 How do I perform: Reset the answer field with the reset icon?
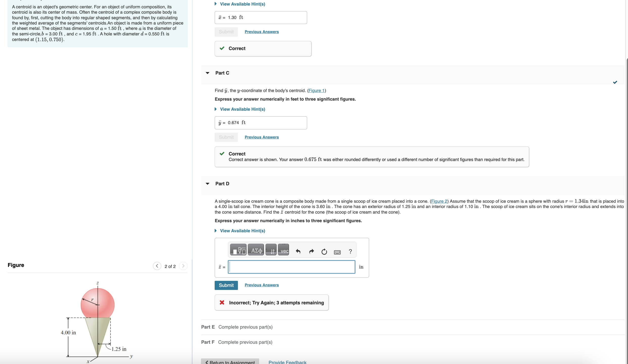[324, 252]
